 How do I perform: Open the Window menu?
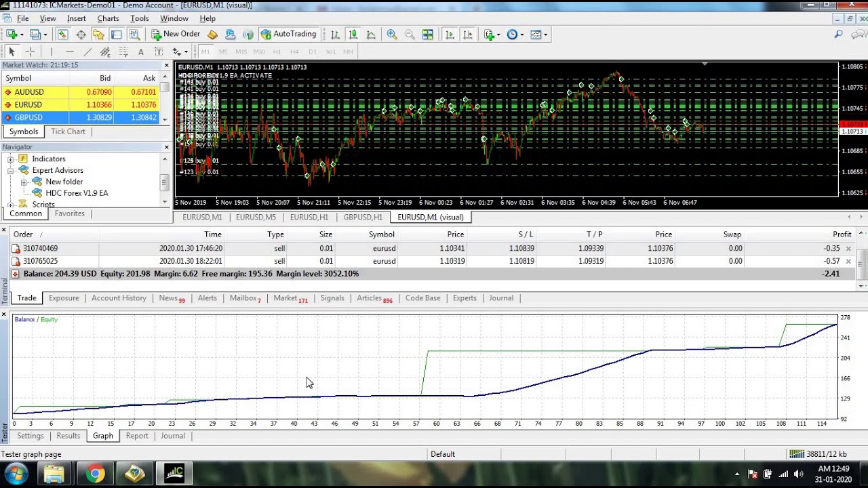pos(174,18)
